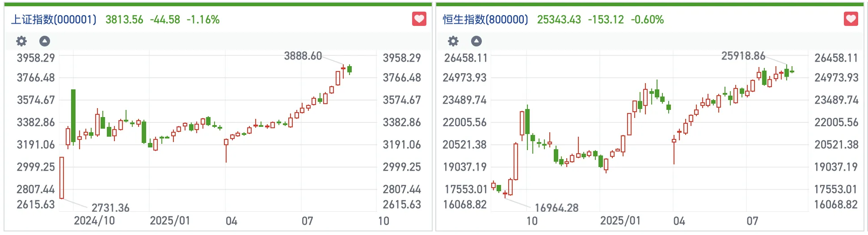Click the 25343.43 latest price value

click(x=559, y=20)
